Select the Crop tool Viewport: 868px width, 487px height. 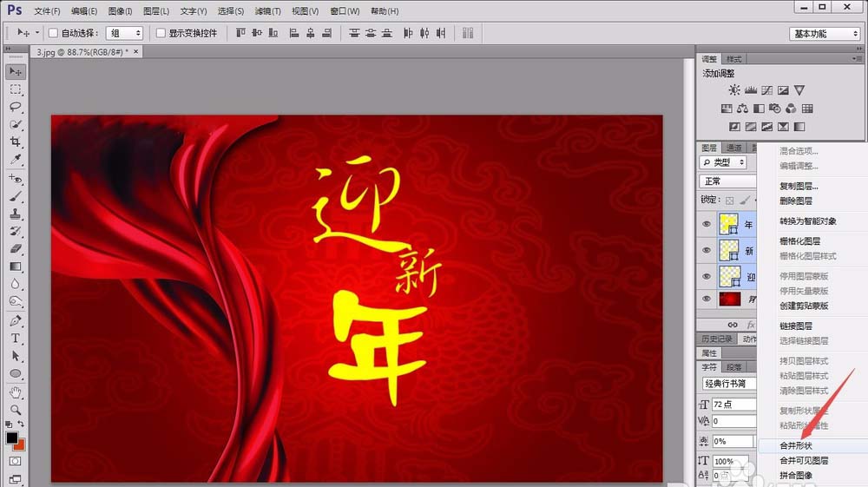tap(16, 142)
